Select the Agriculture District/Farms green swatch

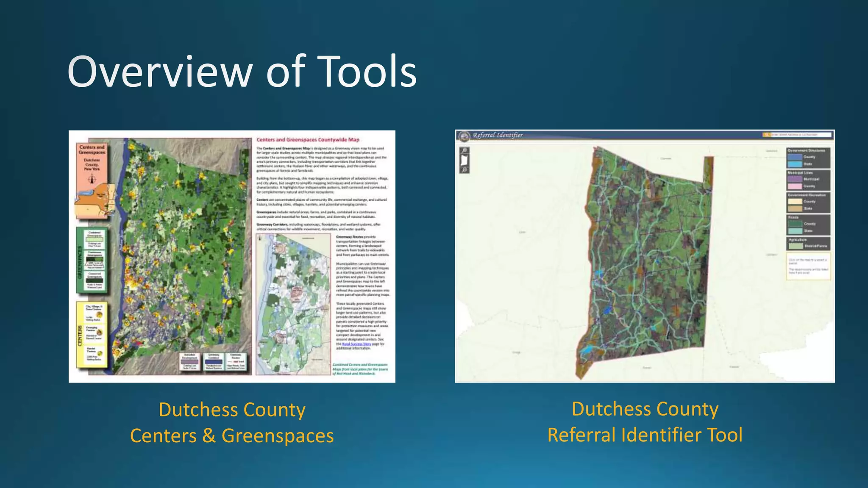click(795, 246)
